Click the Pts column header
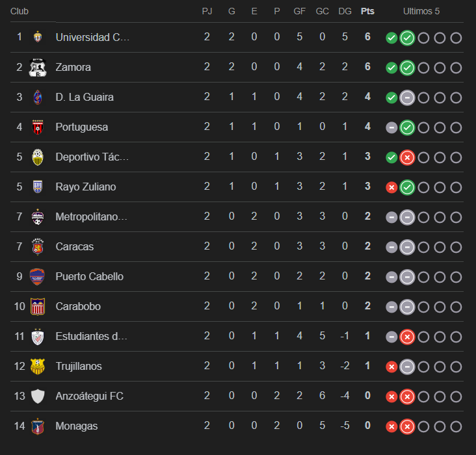This screenshot has height=455, width=476. click(367, 11)
